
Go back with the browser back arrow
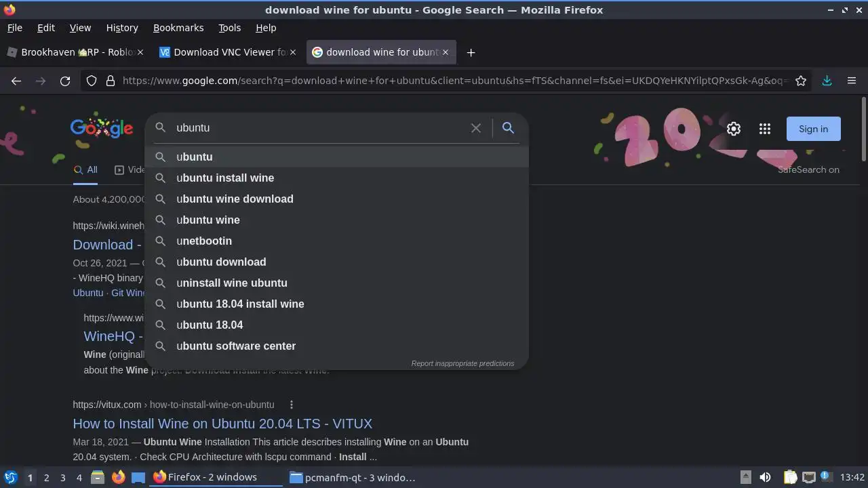pos(16,81)
